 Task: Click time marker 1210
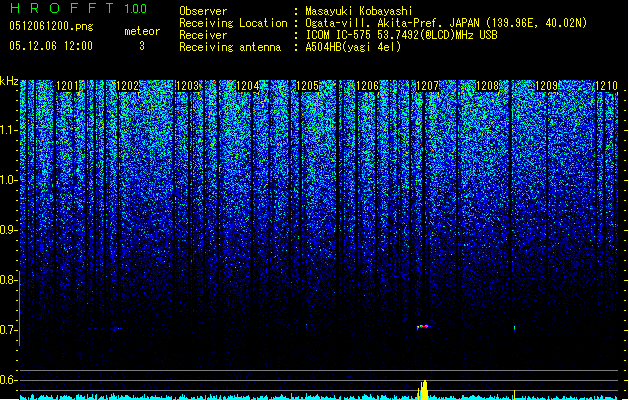pos(607,86)
